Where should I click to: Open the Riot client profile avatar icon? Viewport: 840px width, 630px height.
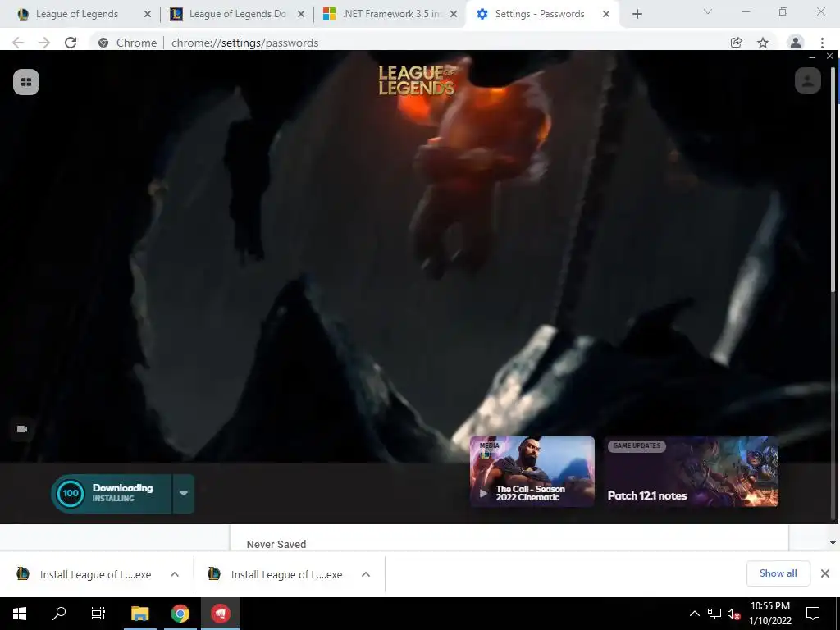tap(808, 81)
